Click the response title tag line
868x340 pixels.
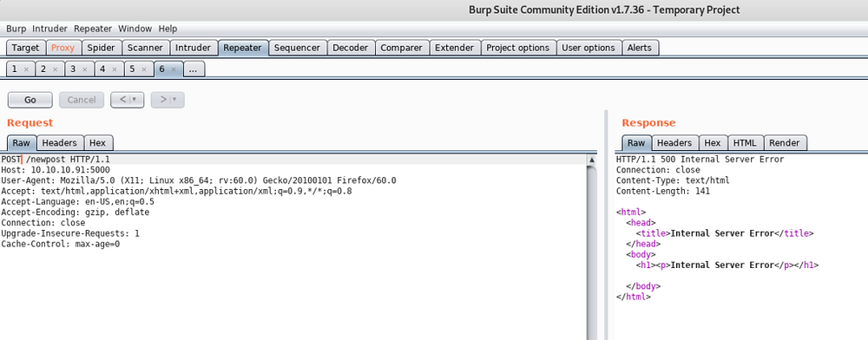pyautogui.click(x=725, y=233)
